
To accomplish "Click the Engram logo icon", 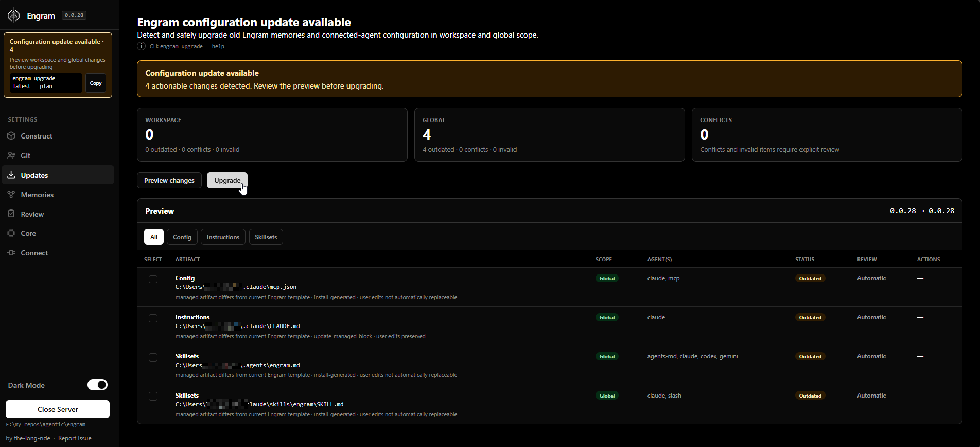I will pyautogui.click(x=14, y=15).
